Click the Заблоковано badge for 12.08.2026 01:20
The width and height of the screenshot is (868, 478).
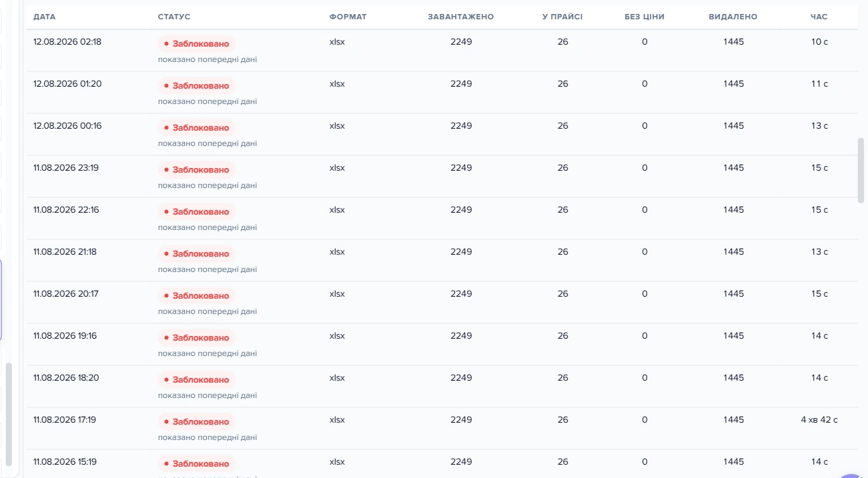coord(197,86)
